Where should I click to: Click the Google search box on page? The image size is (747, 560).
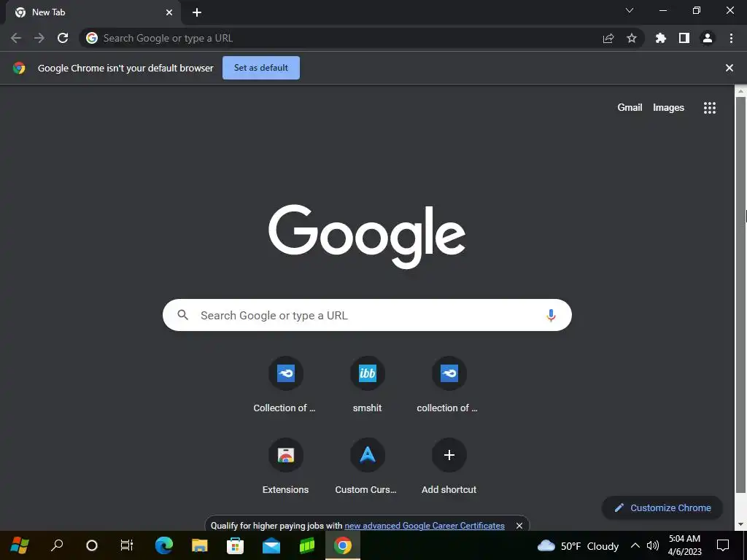pyautogui.click(x=367, y=315)
